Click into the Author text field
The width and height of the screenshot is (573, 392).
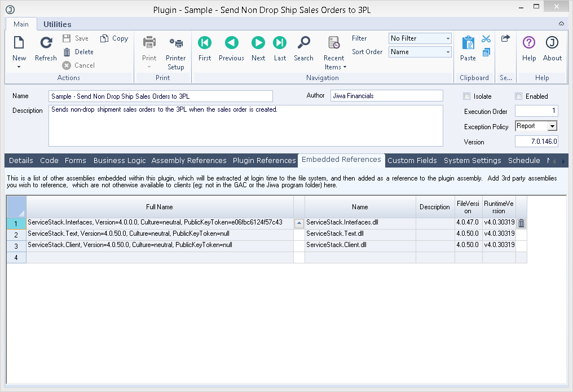point(386,96)
